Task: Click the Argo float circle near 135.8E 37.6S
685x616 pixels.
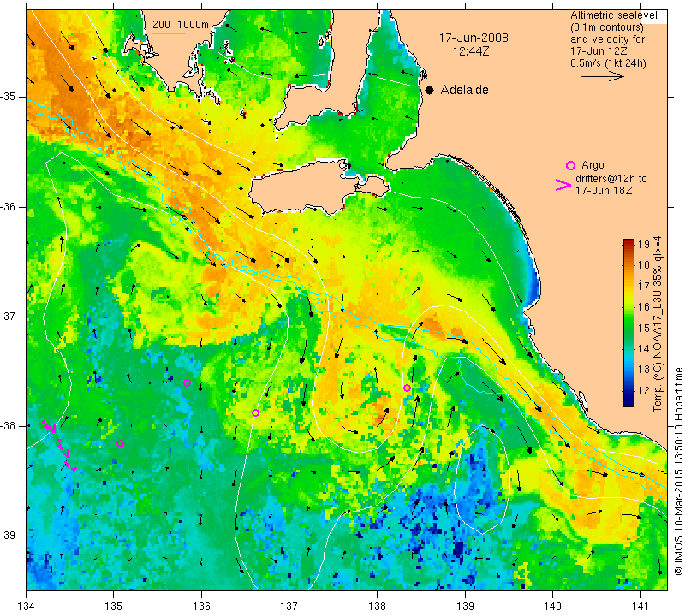Action: coord(187,383)
